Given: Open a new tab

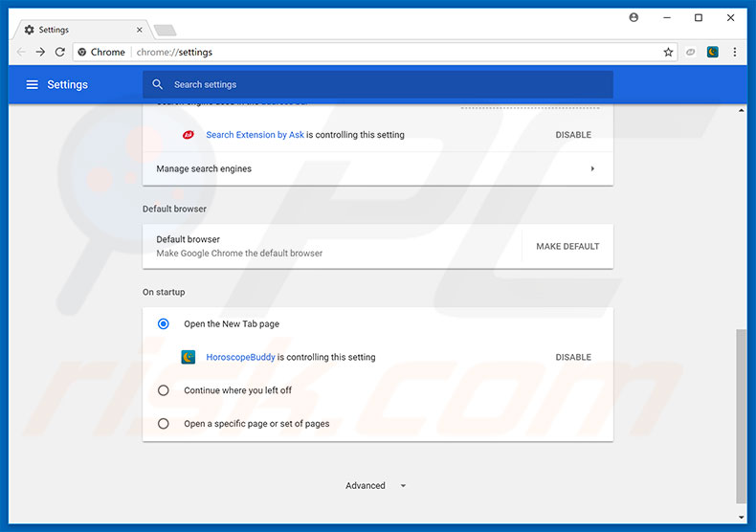Looking at the screenshot, I should pos(165,31).
